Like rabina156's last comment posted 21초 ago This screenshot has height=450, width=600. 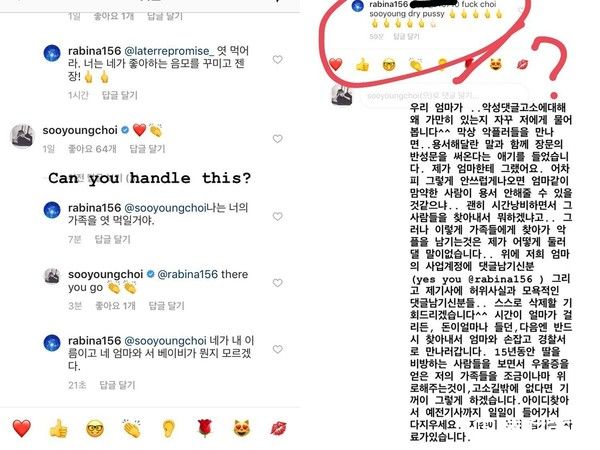coord(277,349)
